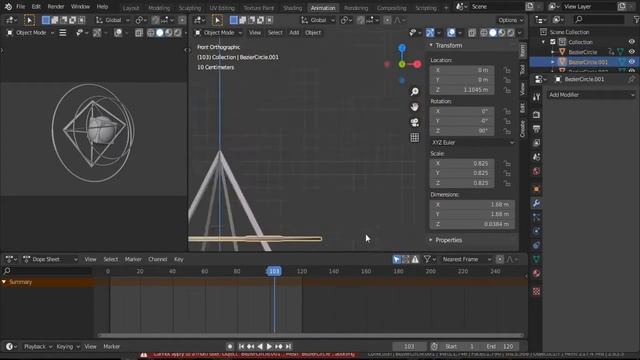This screenshot has width=640, height=360.
Task: Toggle lock for Location X
Action: [507, 70]
